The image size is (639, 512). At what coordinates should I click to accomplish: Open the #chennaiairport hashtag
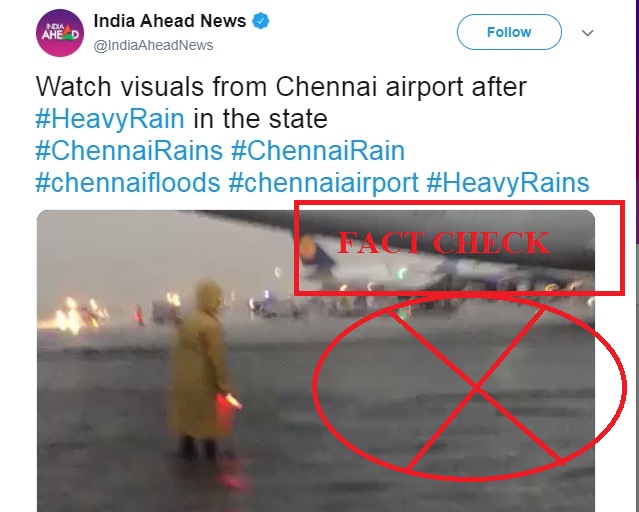(x=324, y=182)
